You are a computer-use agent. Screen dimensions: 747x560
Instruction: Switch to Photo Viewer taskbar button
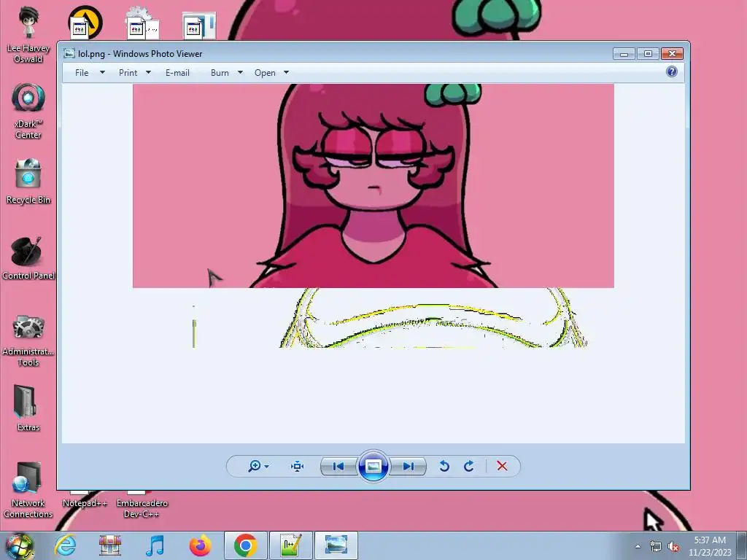click(x=336, y=545)
